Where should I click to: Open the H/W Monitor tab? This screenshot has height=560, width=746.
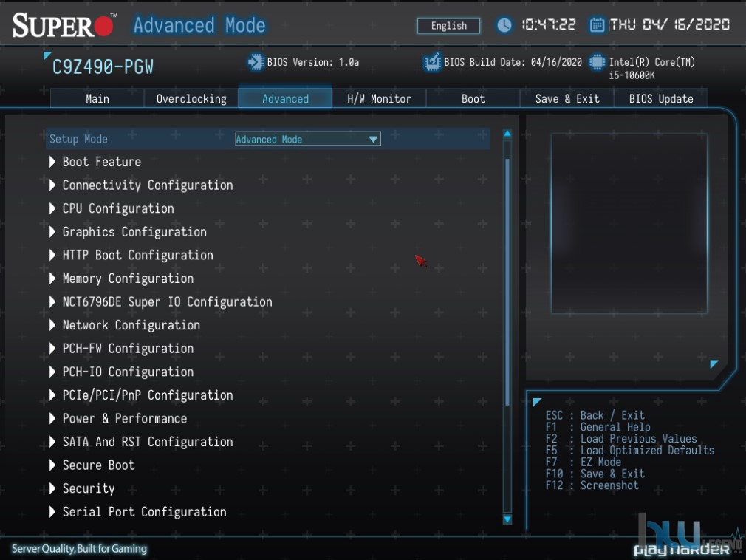tap(379, 98)
